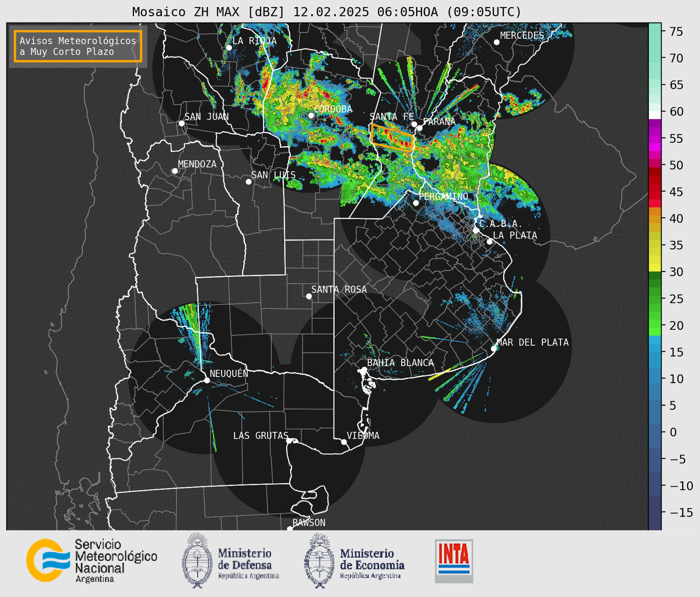Click the −10 value on the color scale

[681, 486]
